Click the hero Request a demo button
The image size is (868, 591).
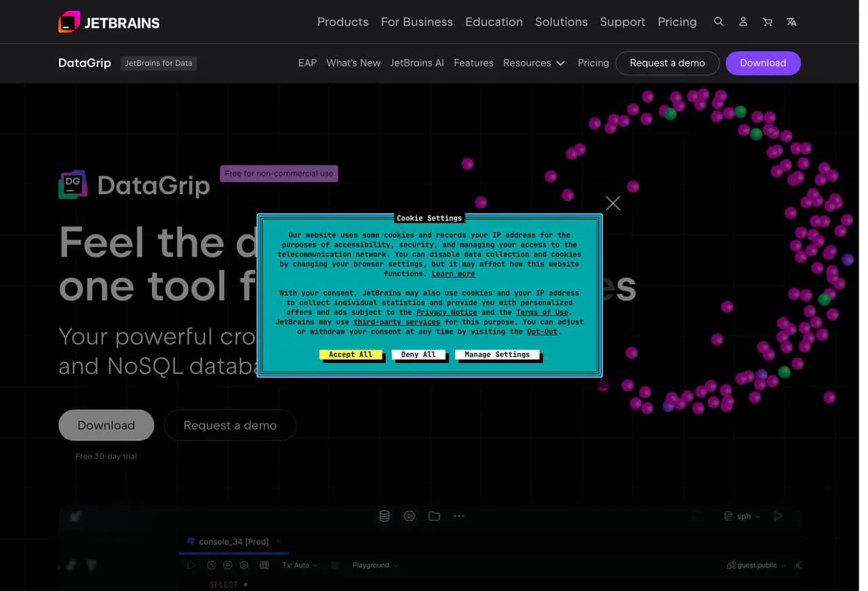(x=230, y=425)
